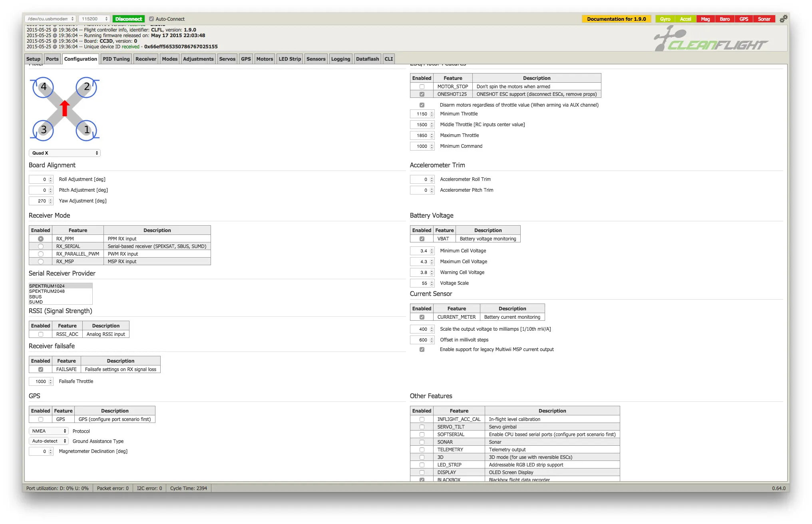Open the 115200 baud rate dropdown

(x=94, y=19)
